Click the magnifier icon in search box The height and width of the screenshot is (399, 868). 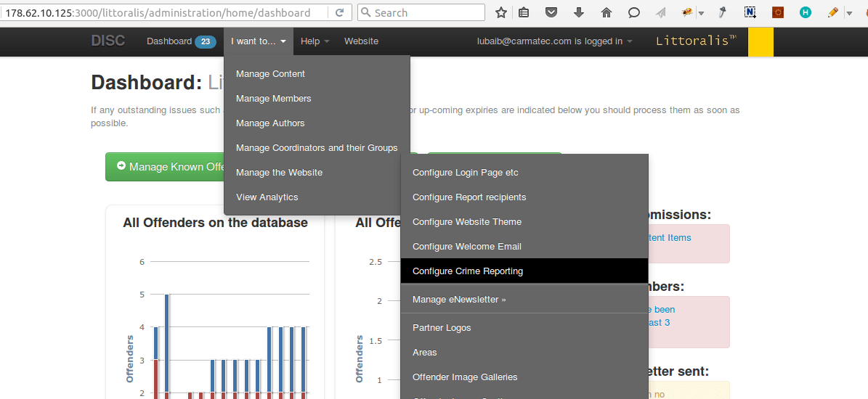[366, 12]
